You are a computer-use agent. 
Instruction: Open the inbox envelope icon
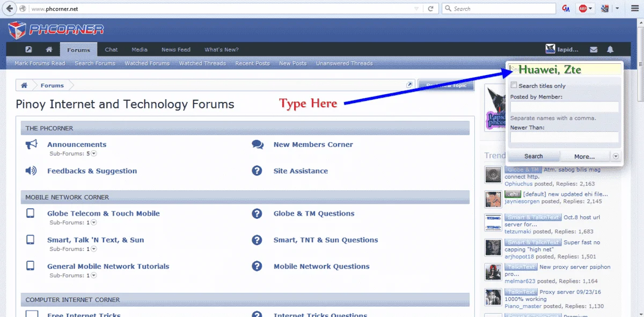[594, 49]
